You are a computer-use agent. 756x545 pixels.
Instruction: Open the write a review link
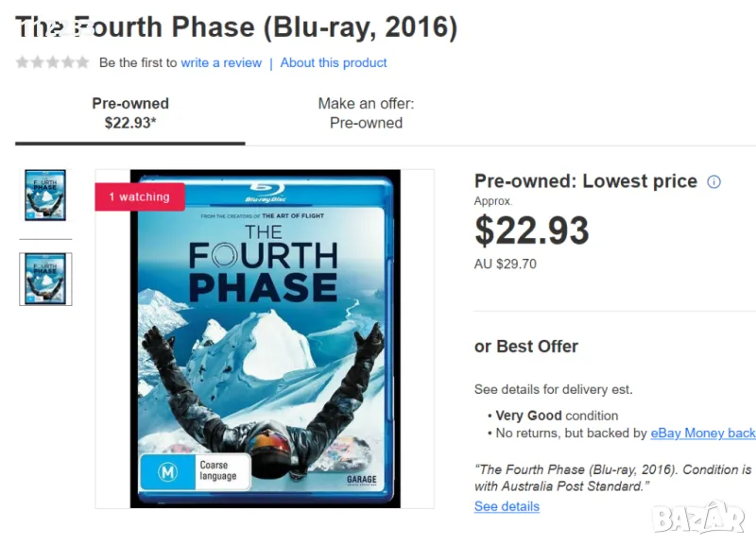tap(221, 62)
